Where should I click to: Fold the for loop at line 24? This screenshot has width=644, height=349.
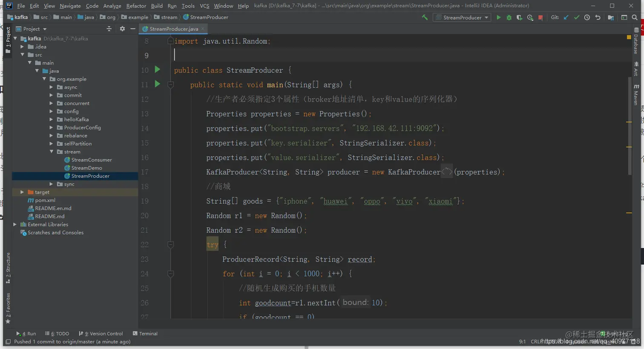[171, 274]
